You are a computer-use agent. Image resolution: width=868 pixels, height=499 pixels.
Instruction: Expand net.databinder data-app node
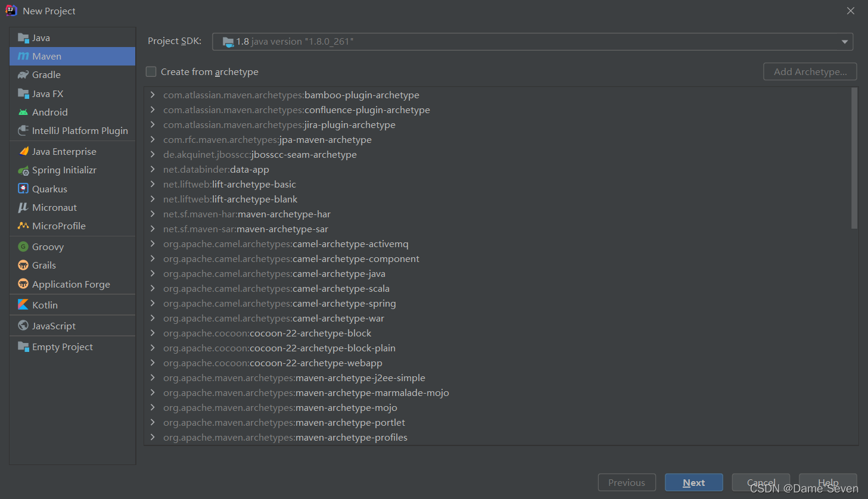click(153, 169)
